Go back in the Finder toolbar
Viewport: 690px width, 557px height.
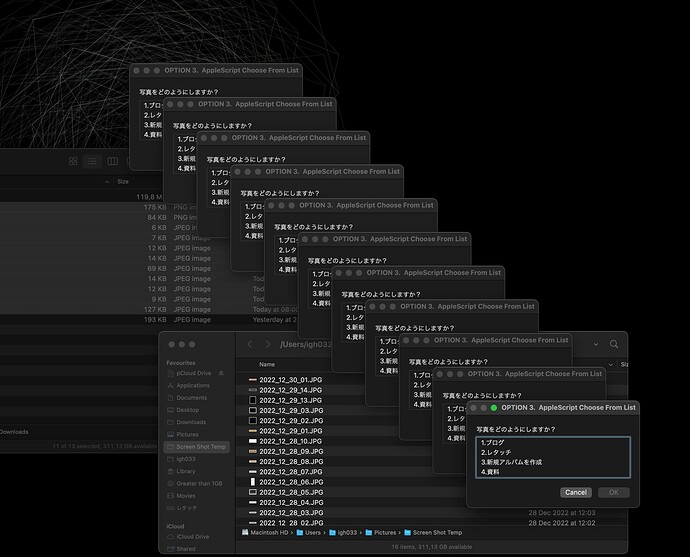(250, 344)
